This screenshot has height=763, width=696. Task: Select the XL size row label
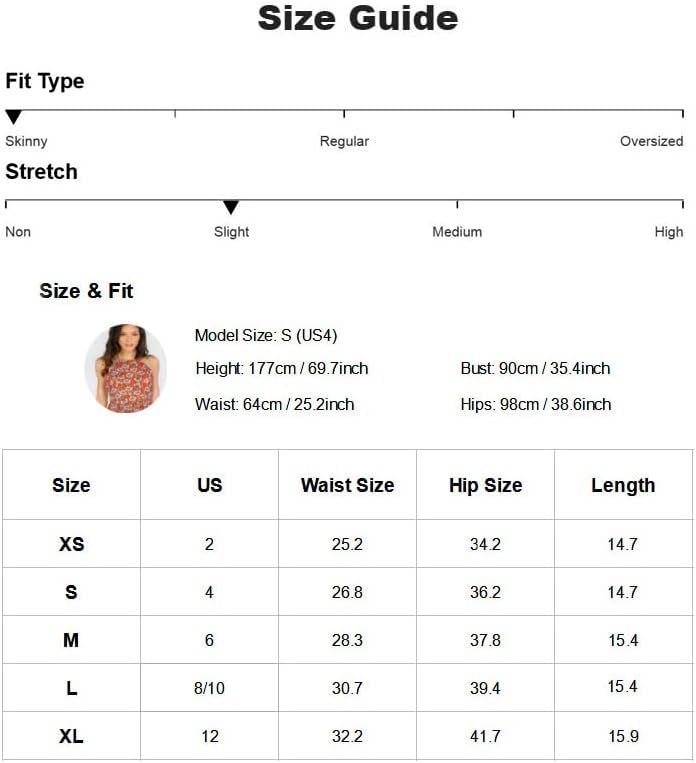pyautogui.click(x=71, y=736)
